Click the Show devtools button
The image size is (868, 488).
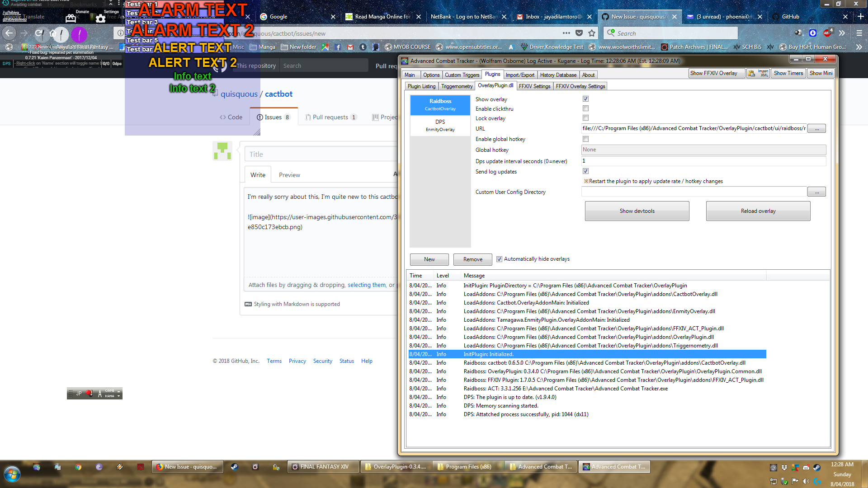coord(637,211)
